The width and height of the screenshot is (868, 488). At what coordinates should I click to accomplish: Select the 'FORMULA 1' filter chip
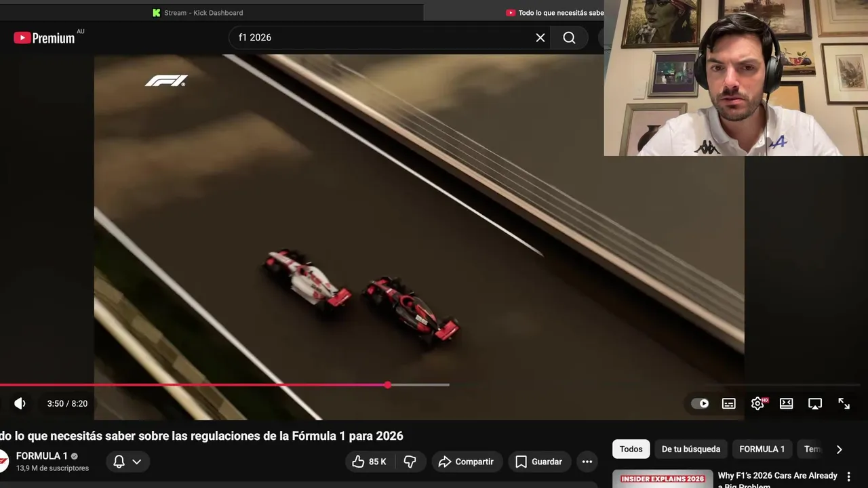[762, 449]
